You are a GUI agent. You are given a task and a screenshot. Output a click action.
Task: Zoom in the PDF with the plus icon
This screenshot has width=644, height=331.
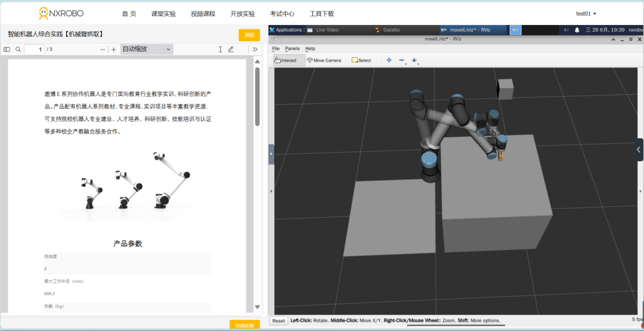tap(114, 50)
